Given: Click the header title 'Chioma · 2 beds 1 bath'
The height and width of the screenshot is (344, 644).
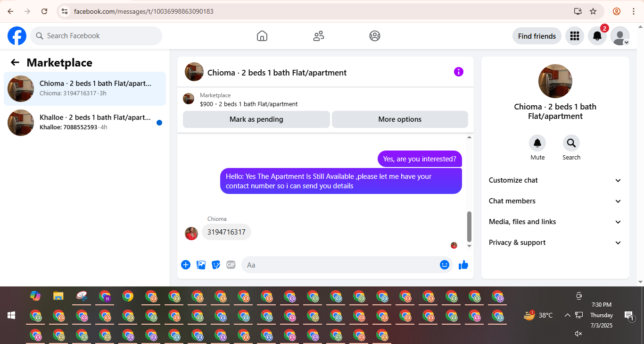Looking at the screenshot, I should click(277, 73).
